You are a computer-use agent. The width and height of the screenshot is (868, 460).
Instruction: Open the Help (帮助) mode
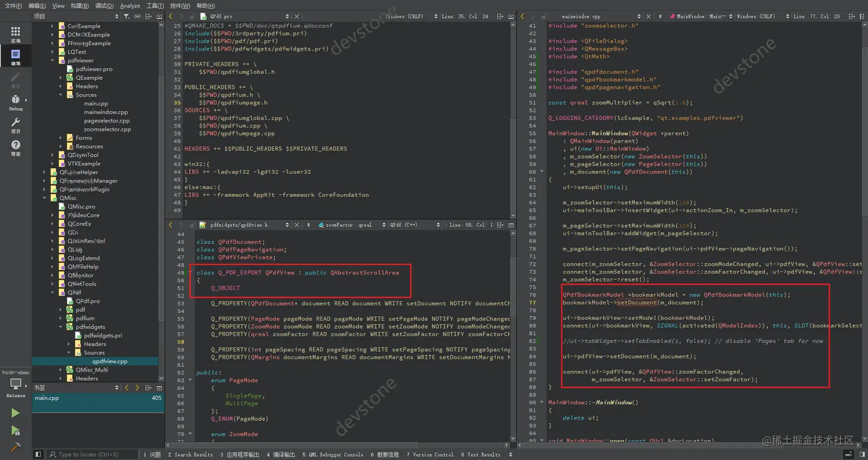click(x=15, y=148)
